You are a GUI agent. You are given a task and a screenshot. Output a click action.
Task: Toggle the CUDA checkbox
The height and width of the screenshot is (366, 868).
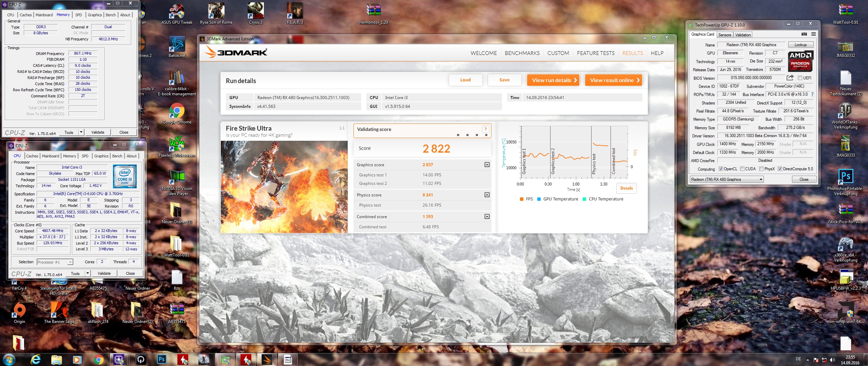742,169
